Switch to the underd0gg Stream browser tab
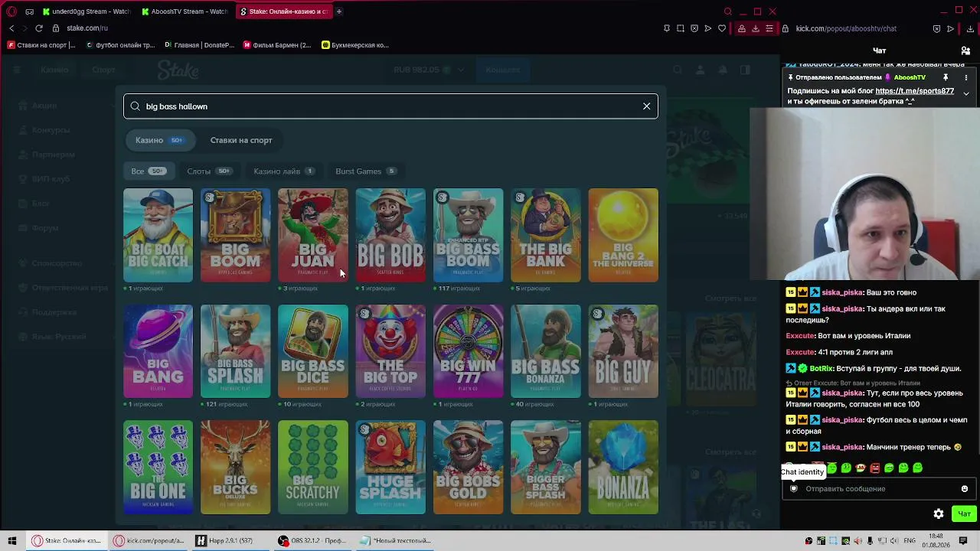This screenshot has width=980, height=551. (x=87, y=11)
